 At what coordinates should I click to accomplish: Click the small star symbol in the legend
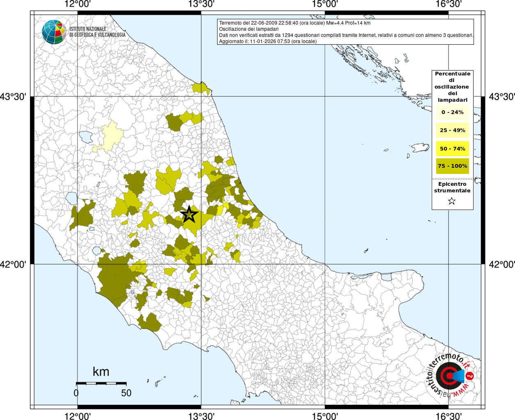452,201
